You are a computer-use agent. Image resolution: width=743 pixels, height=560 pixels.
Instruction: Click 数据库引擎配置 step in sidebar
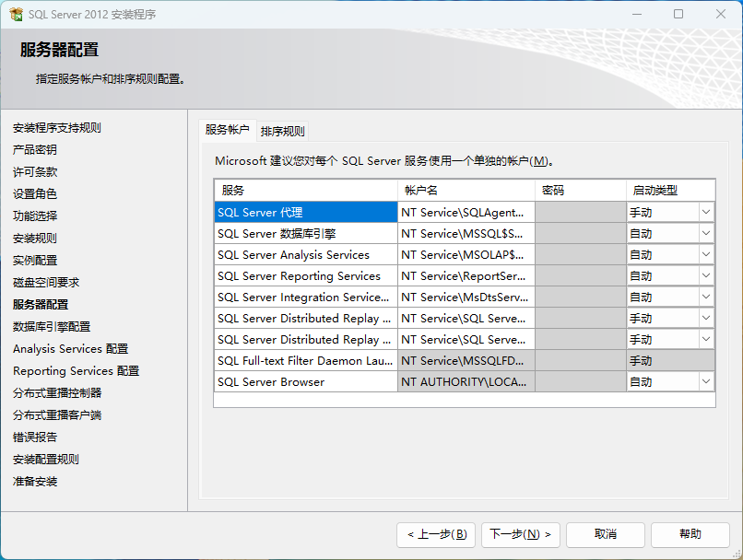(52, 327)
